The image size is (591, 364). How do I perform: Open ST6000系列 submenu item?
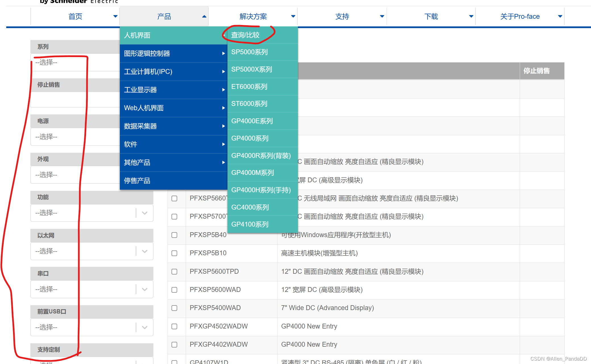coord(262,104)
